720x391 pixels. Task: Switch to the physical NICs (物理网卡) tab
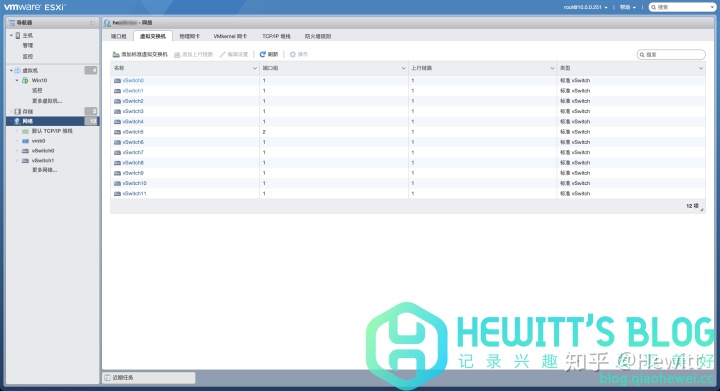190,36
